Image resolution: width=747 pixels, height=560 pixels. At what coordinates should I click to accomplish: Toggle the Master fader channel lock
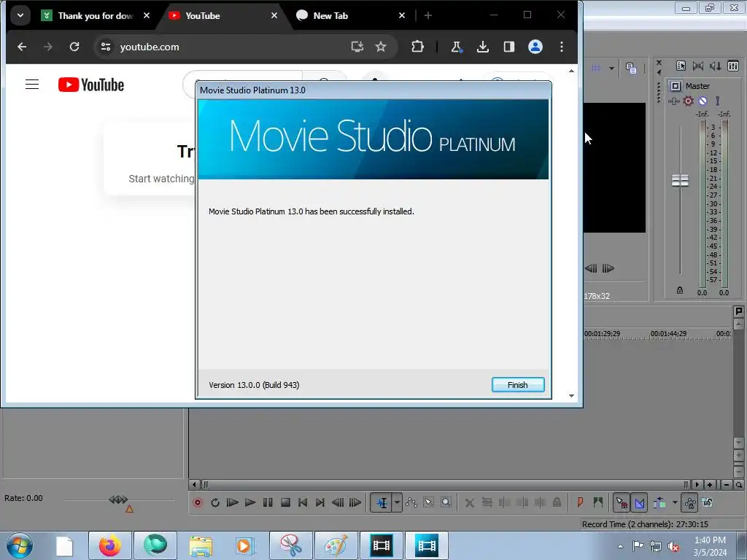[x=680, y=290]
